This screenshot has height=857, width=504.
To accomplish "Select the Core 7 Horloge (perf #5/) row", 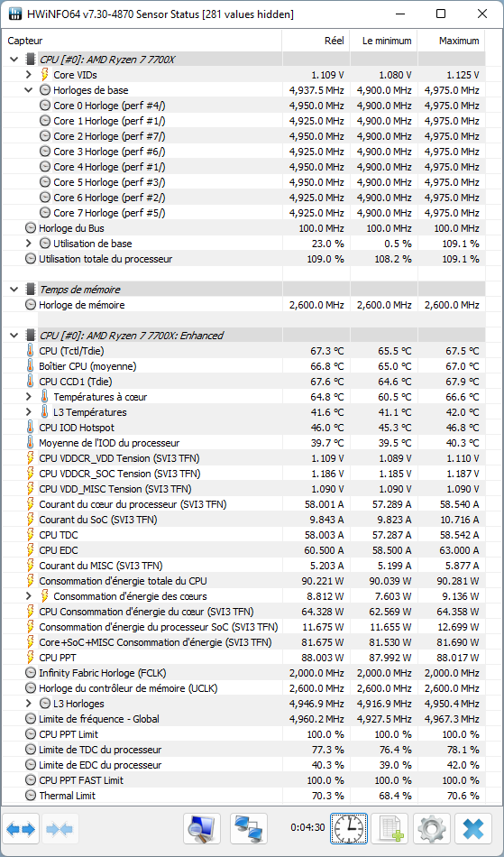I will pyautogui.click(x=244, y=213).
